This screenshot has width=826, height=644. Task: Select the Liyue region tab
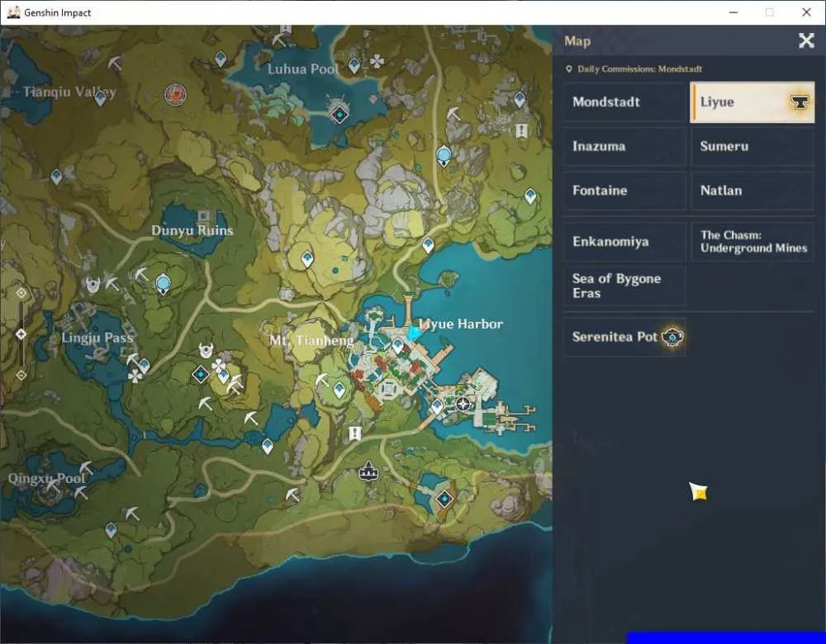(752, 102)
